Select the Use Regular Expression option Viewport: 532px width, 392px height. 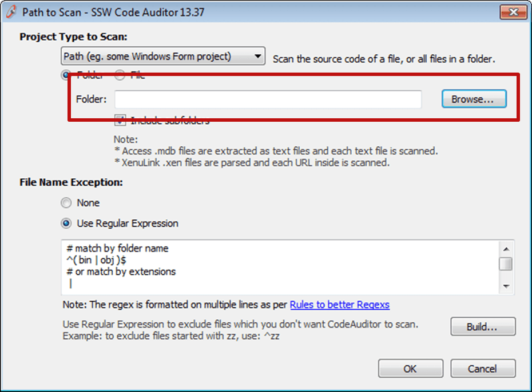[x=67, y=223]
